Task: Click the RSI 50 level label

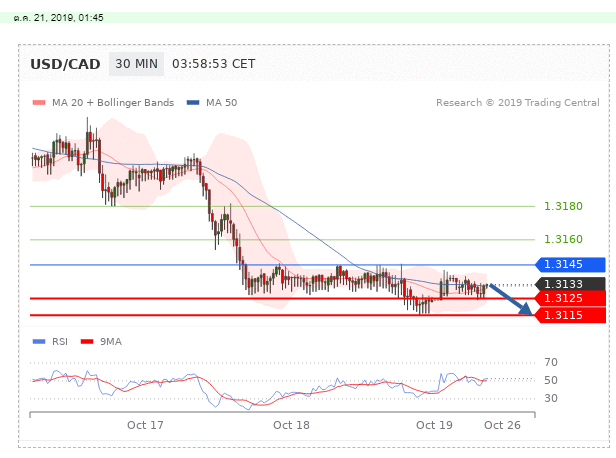Action: click(x=551, y=380)
